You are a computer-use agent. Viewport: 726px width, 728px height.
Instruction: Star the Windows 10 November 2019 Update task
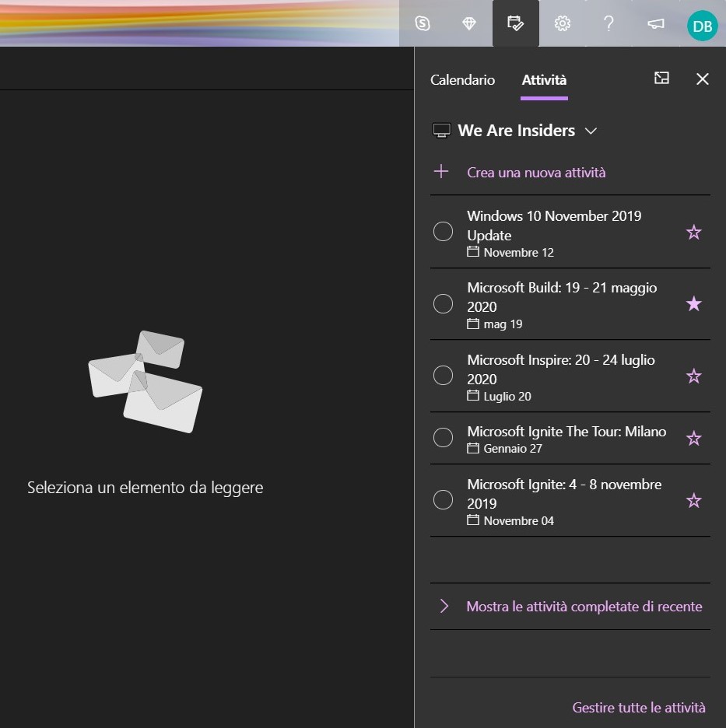point(693,232)
